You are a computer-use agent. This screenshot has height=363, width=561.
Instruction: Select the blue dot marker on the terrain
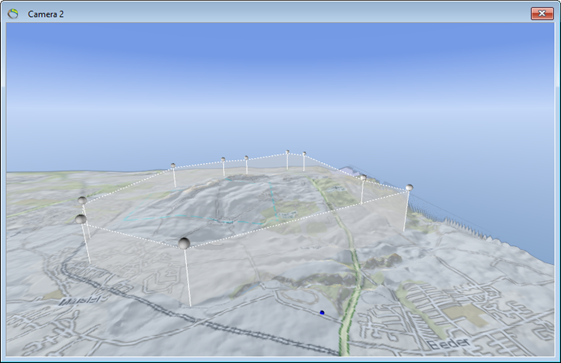[322, 313]
